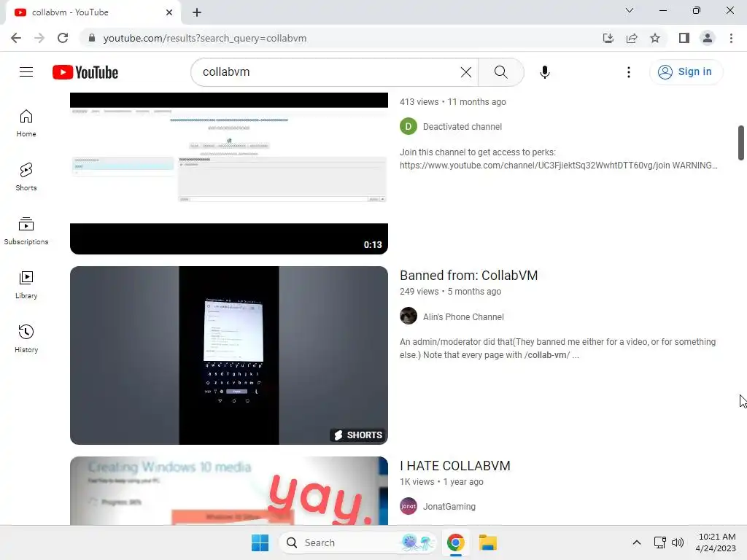Open the 0:13 video thumbnail
Image resolution: width=747 pixels, height=560 pixels.
[x=228, y=174]
